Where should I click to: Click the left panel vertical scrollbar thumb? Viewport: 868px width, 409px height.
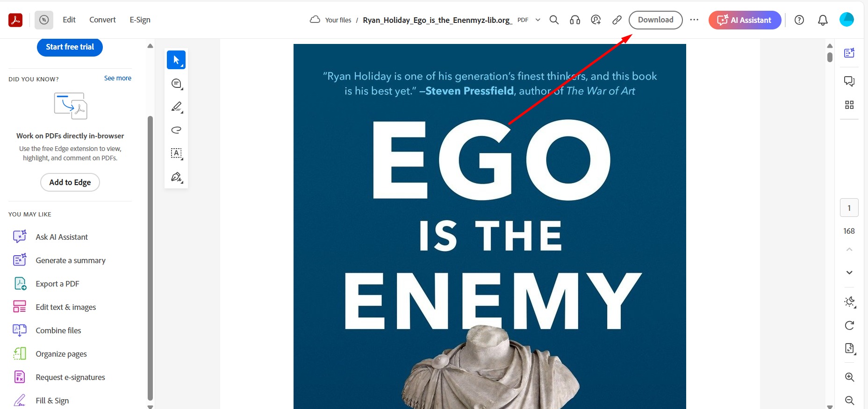pos(150,258)
